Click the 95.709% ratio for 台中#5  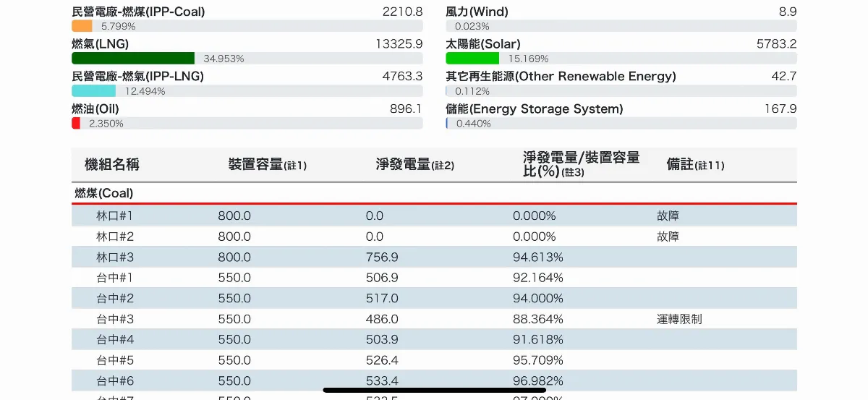(538, 360)
